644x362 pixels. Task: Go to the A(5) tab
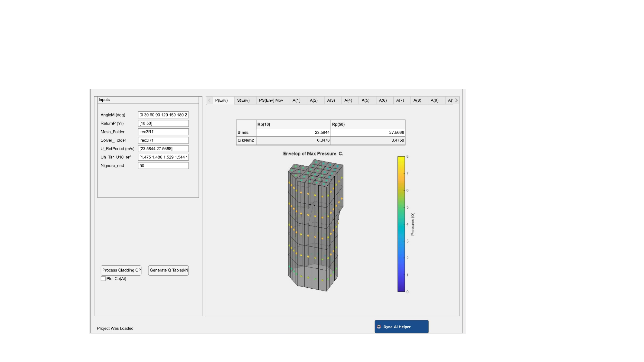coord(365,100)
